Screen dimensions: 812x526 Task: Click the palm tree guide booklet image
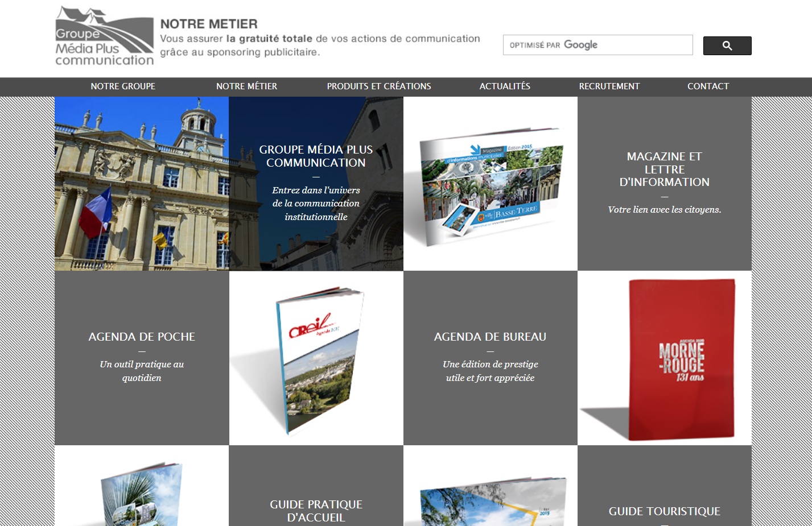click(x=142, y=486)
